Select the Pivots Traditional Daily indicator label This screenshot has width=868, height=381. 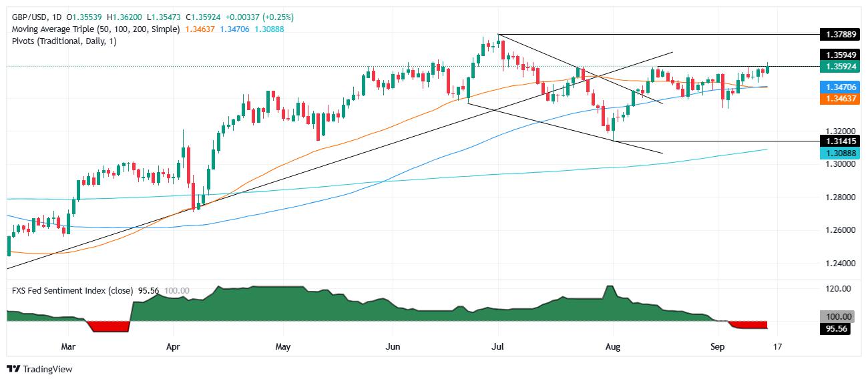(x=63, y=42)
